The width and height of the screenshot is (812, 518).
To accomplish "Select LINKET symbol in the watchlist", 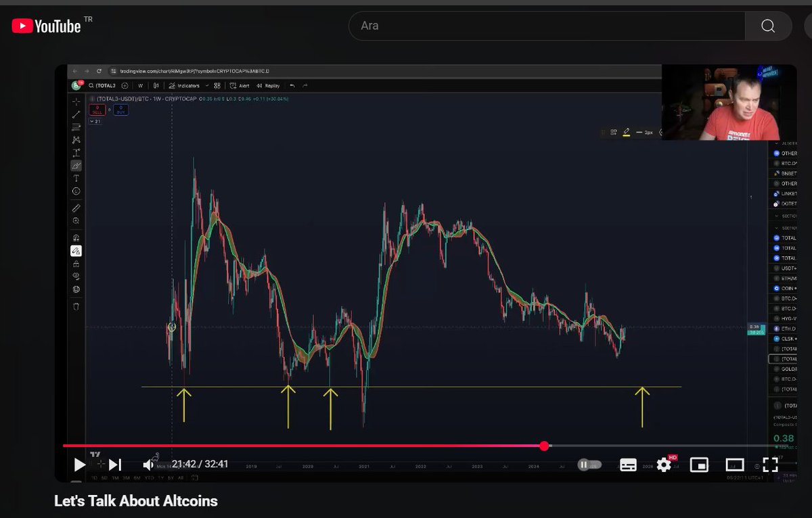I will (x=784, y=193).
